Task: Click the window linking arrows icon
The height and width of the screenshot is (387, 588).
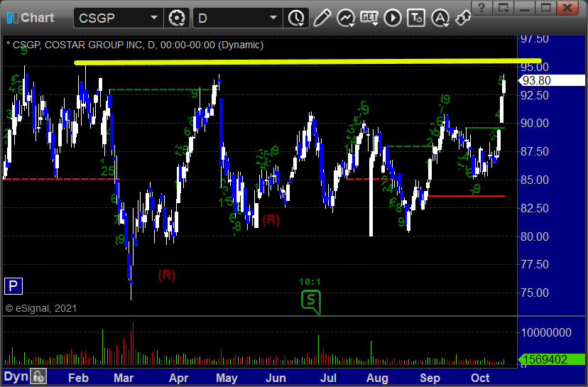Action: click(x=463, y=18)
